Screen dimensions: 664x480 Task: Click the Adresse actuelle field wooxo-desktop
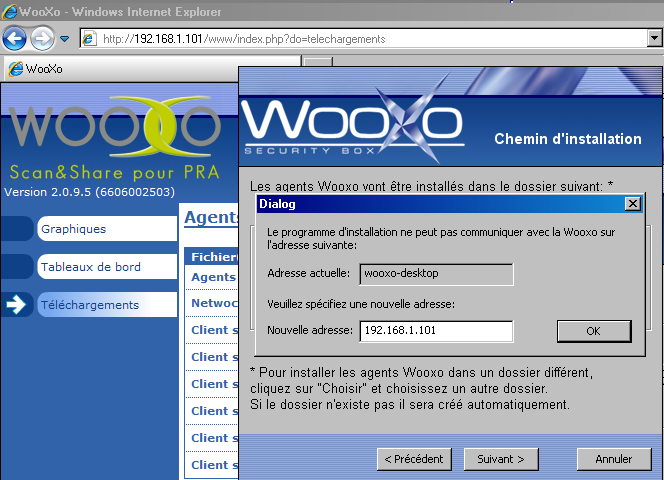[436, 274]
